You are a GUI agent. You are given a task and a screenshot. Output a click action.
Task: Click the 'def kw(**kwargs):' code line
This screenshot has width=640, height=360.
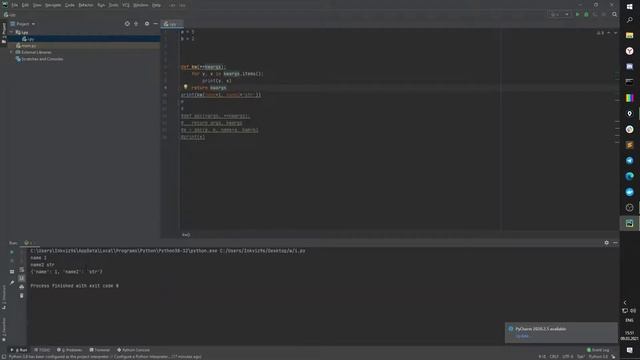pyautogui.click(x=203, y=67)
